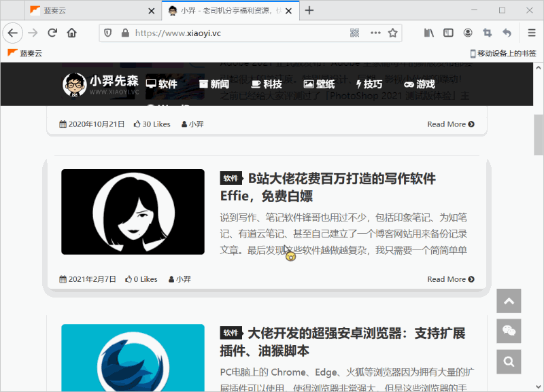Image resolution: width=544 pixels, height=392 pixels.
Task: Open 移动设备上的书签 folder
Action: coord(503,53)
